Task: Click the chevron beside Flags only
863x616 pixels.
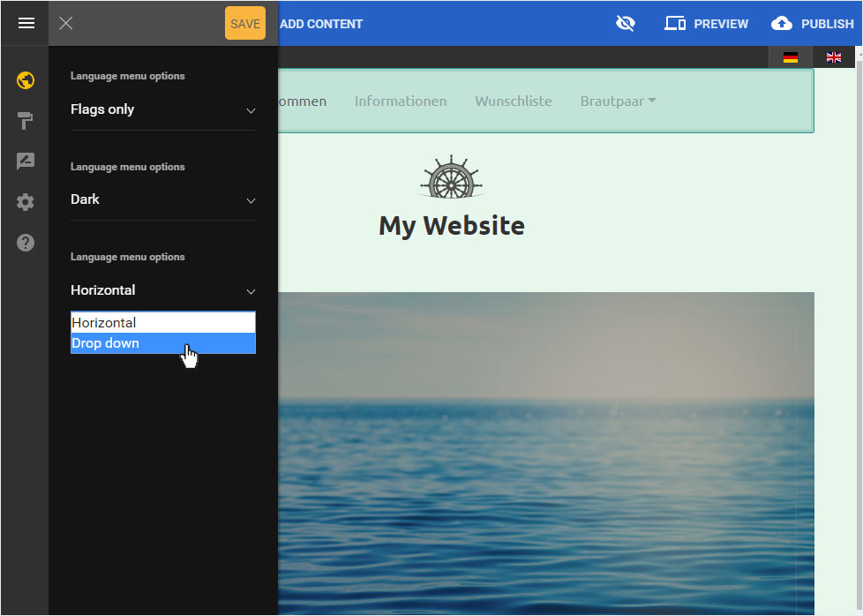Action: pos(251,110)
